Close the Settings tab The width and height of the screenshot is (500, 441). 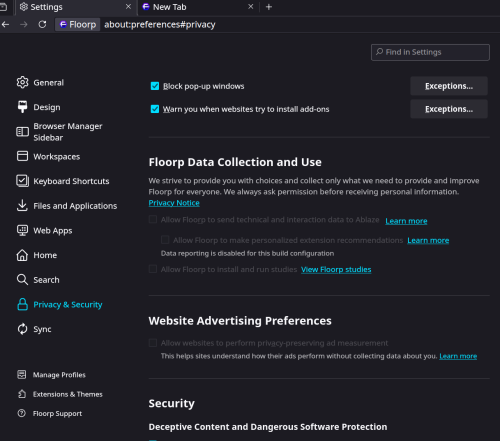coord(128,7)
